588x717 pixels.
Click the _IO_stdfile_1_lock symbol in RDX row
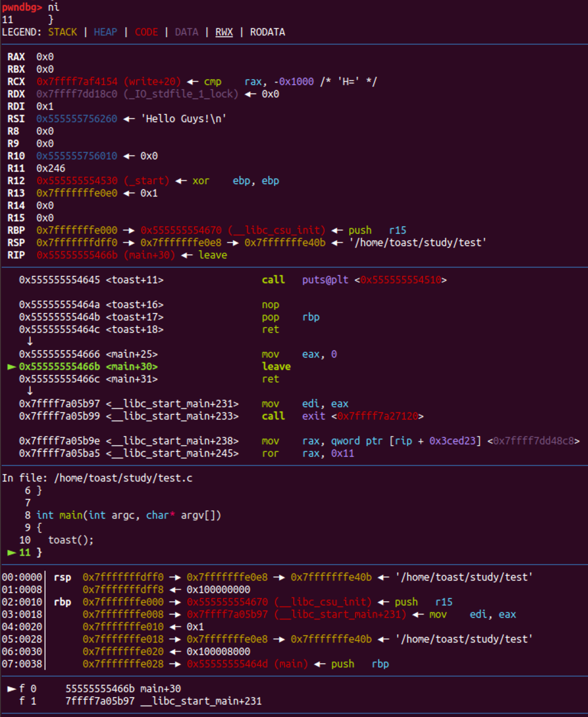click(x=181, y=94)
